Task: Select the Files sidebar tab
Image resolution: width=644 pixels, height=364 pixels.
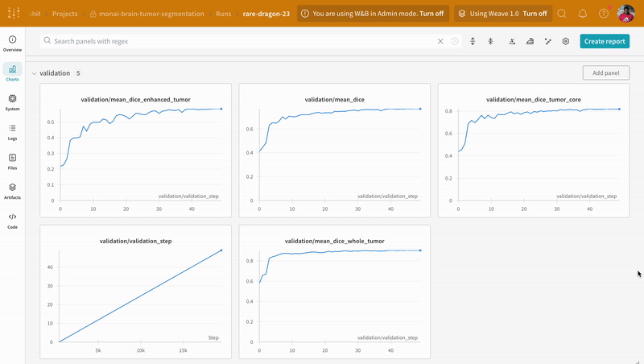Action: click(x=12, y=162)
